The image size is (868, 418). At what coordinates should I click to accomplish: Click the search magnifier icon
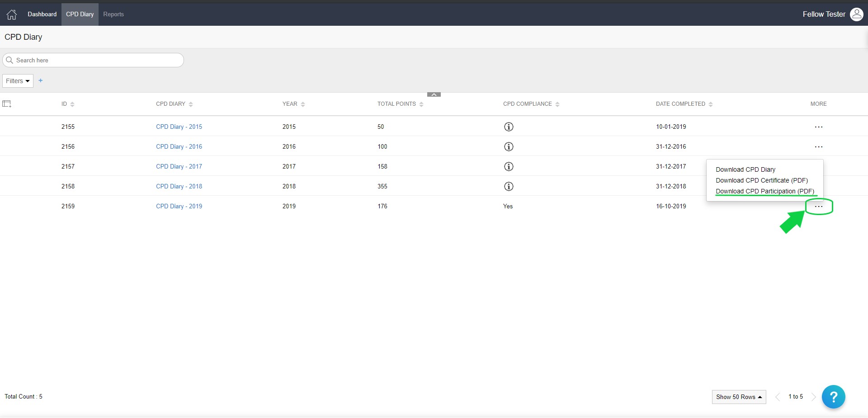(x=9, y=60)
